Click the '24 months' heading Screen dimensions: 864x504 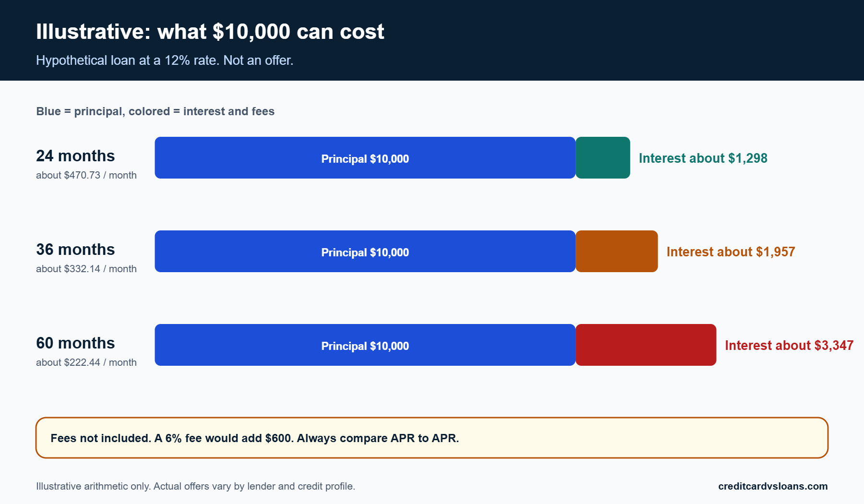click(75, 156)
